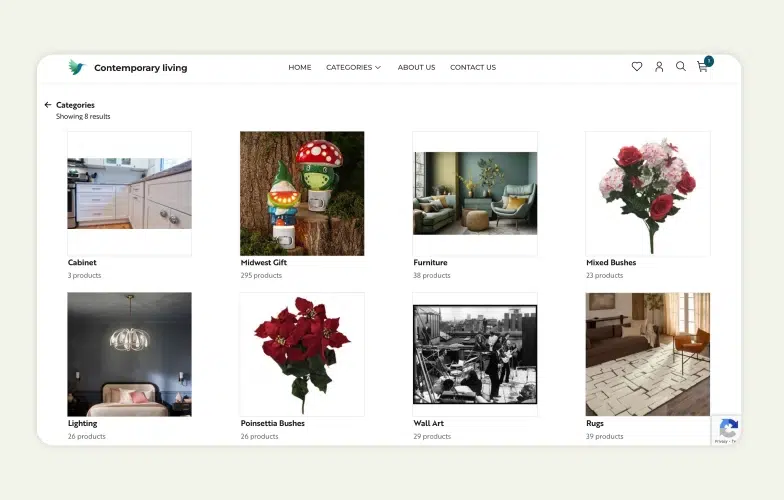Open the Poinsettia Bushes category image

(302, 354)
